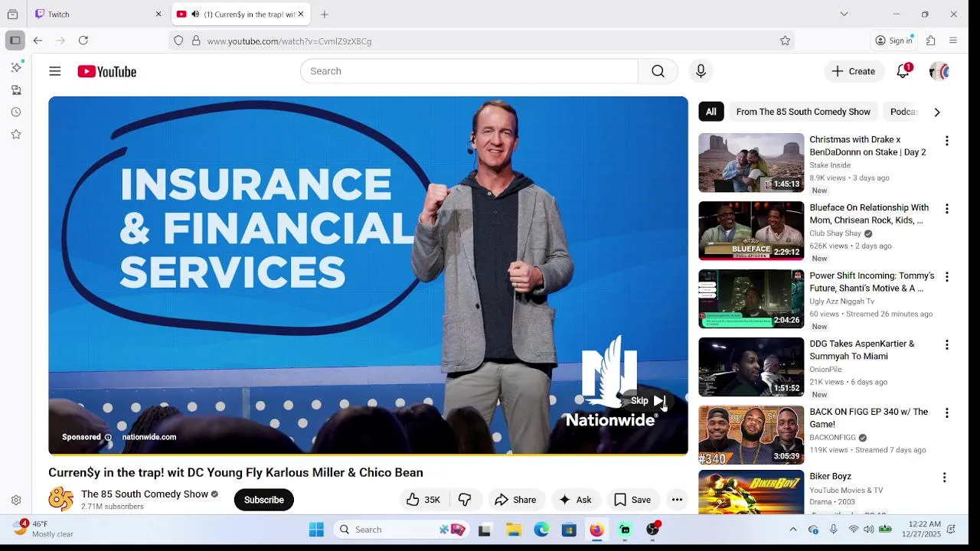This screenshot has width=980, height=551.
Task: Click the Create button
Action: point(854,71)
